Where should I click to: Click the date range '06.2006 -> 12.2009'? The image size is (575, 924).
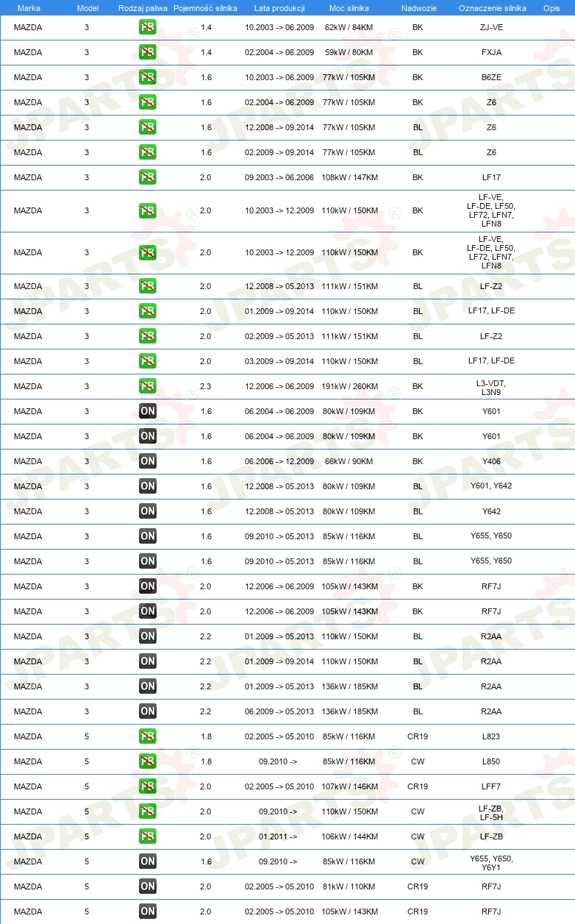[279, 462]
